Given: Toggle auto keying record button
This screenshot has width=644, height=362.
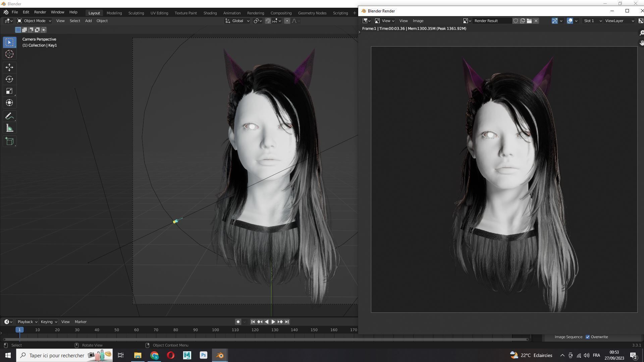Looking at the screenshot, I should point(238,322).
